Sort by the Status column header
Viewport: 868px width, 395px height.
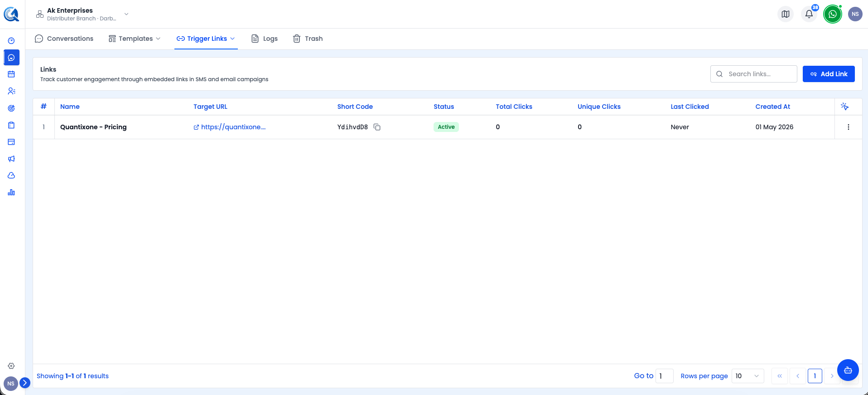pos(444,107)
